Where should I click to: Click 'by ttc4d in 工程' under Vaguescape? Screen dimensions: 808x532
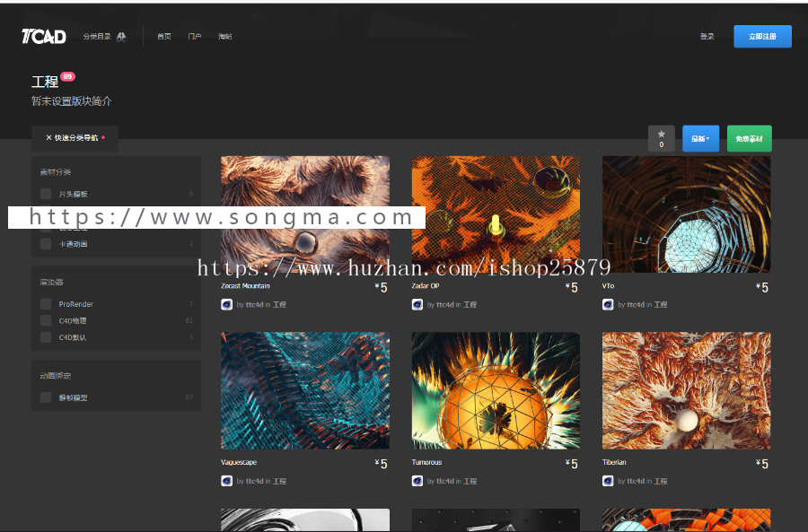point(261,481)
